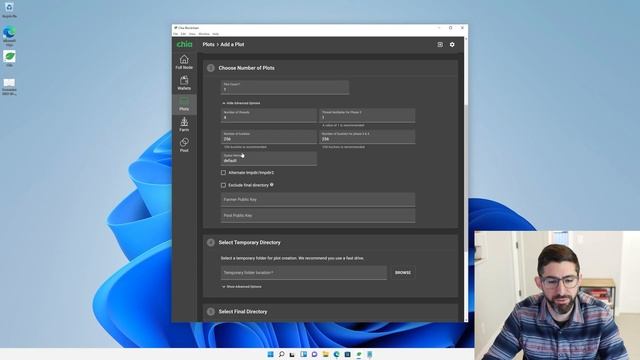Screen dimensions: 640x360
Task: Open Task View on taskbar
Action: (292, 354)
